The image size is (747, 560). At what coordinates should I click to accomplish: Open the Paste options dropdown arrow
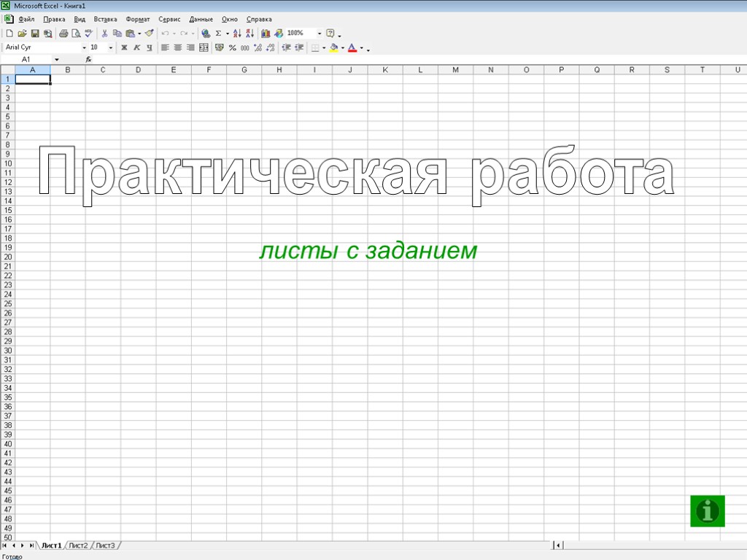139,34
